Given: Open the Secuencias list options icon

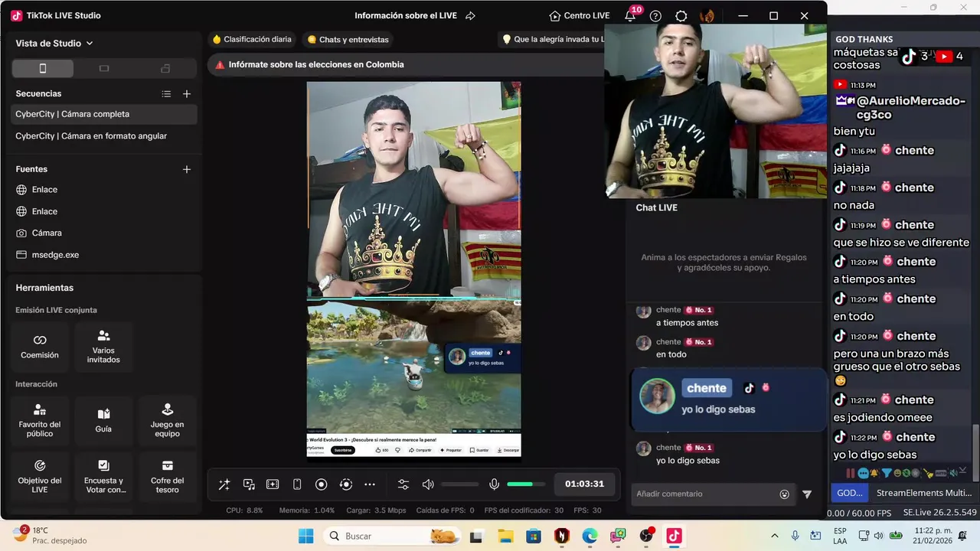Looking at the screenshot, I should [166, 94].
